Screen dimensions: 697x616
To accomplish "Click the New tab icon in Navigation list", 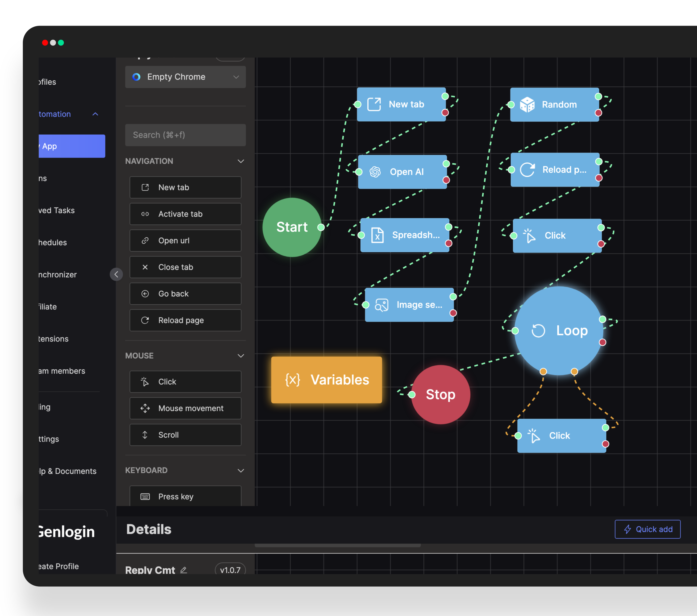I will [x=145, y=187].
